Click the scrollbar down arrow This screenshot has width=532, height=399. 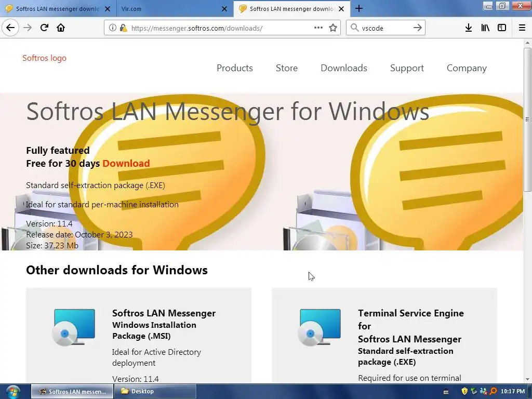tap(527, 379)
